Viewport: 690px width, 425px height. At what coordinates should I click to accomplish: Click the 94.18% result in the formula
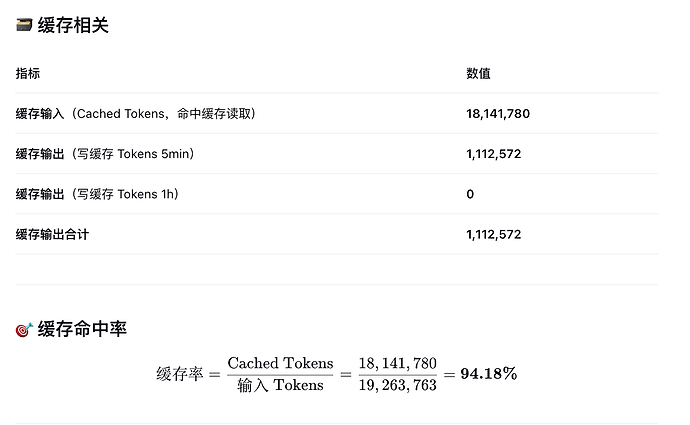coord(489,374)
